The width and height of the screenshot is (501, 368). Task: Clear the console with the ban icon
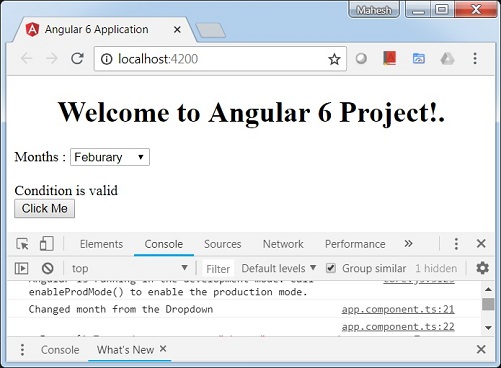pos(48,268)
